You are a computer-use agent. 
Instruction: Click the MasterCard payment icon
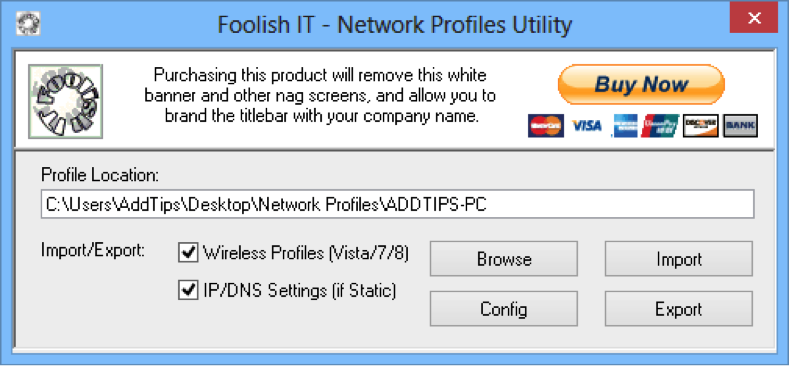click(546, 126)
